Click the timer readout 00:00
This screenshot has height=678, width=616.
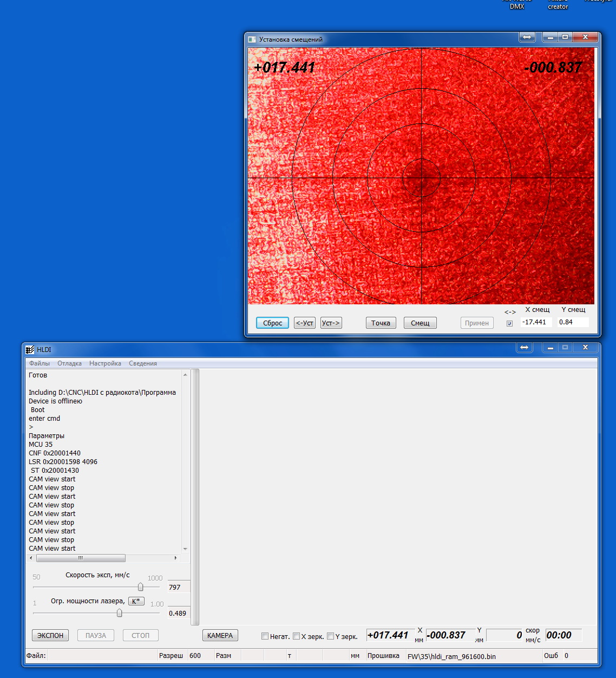pos(563,635)
